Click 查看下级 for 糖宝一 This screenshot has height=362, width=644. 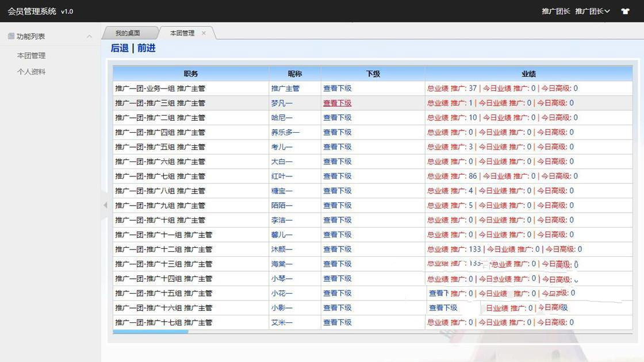click(x=337, y=190)
